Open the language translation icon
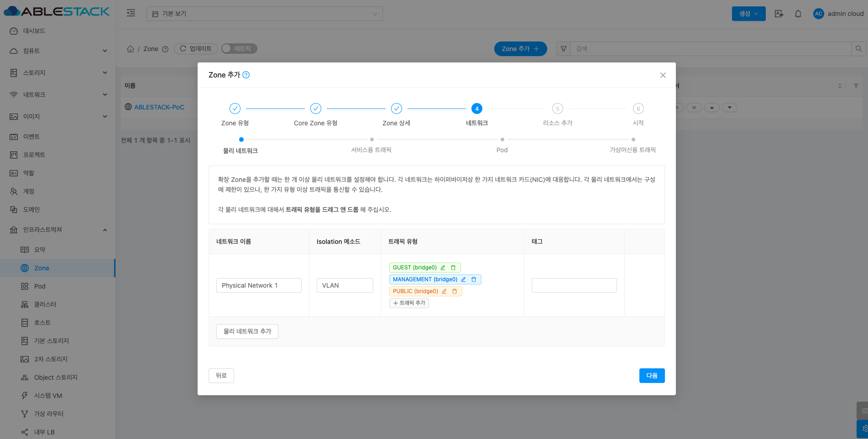Viewport: 868px width, 439px height. point(779,14)
